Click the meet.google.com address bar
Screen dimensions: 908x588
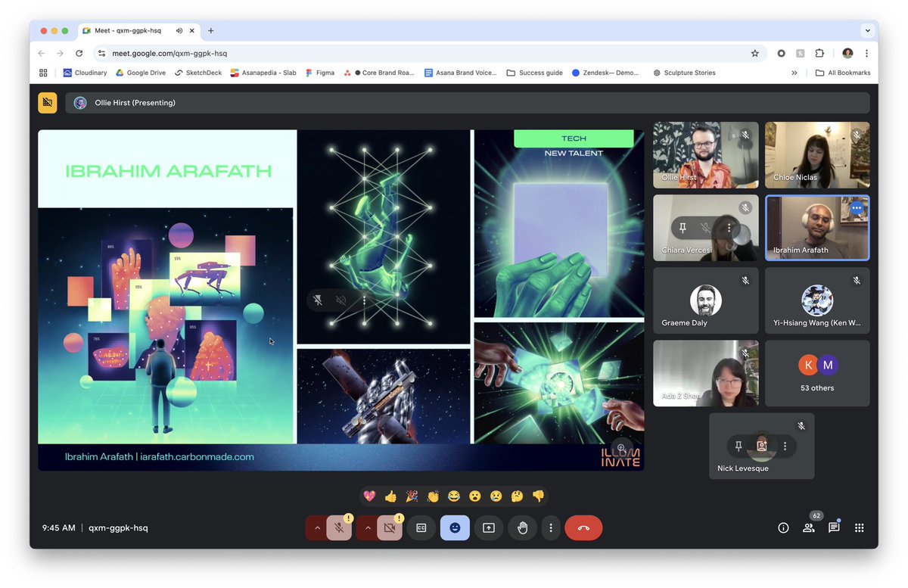(428, 53)
